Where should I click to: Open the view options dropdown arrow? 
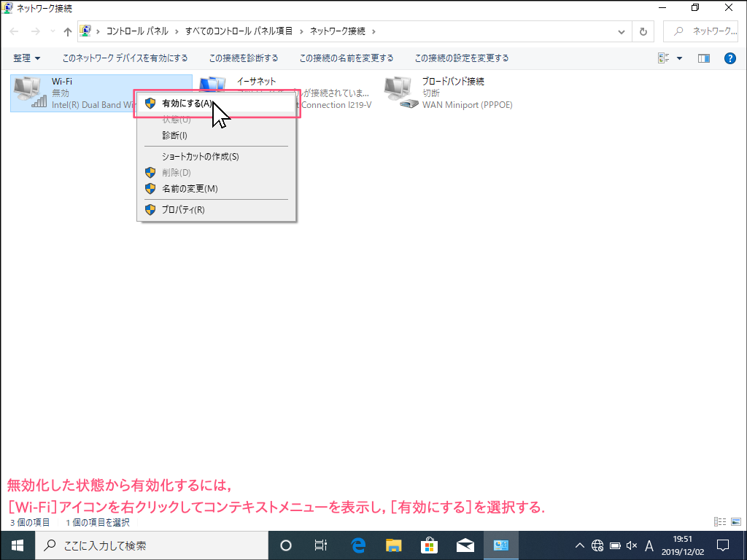tap(679, 58)
